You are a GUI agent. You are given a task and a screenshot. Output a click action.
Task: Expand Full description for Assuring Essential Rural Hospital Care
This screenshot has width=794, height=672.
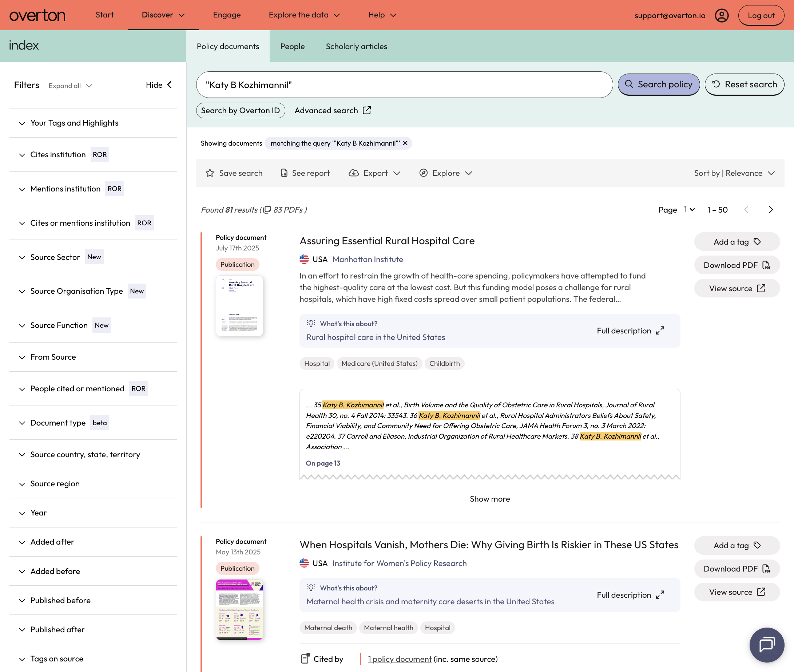(630, 330)
